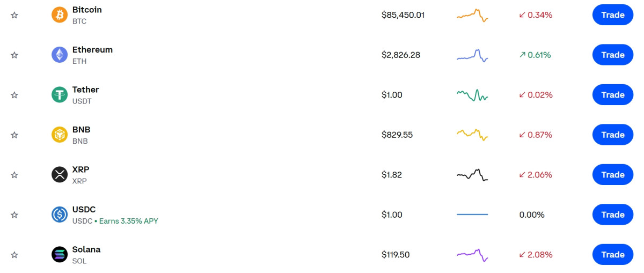Screen dimensions: 644x273
Task: Click the black XRP logo icon
Action: click(60, 175)
